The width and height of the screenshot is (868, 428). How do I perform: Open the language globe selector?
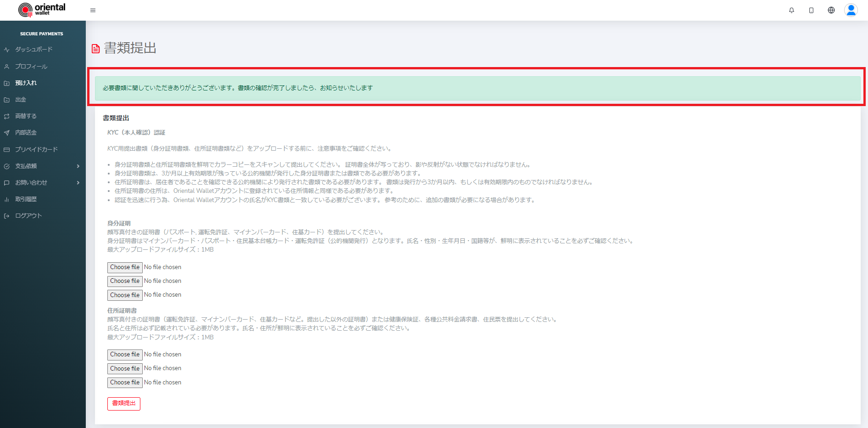click(x=831, y=10)
